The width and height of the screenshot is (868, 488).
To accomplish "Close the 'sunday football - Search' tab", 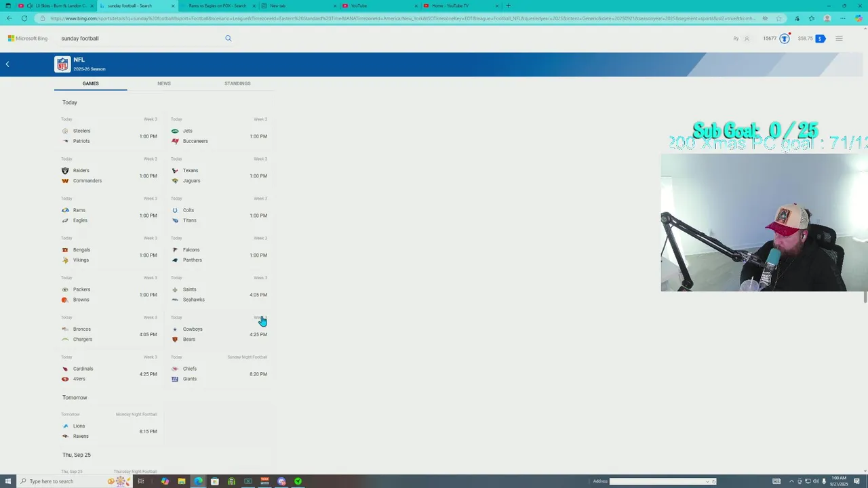I will point(174,5).
